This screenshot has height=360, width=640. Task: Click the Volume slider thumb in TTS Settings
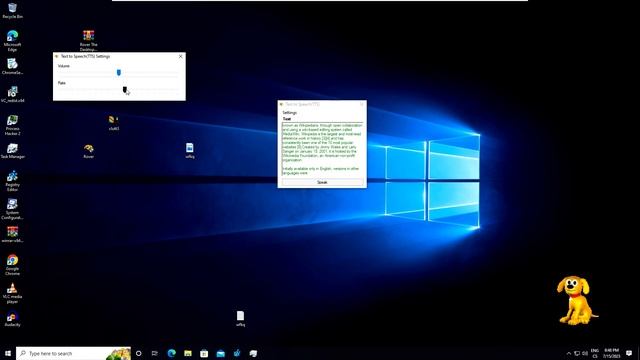click(x=119, y=73)
